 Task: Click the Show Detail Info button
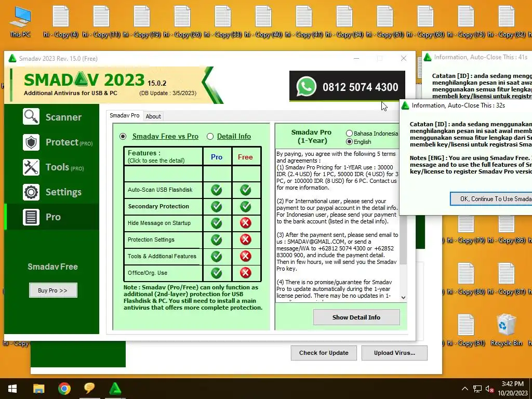coord(356,317)
